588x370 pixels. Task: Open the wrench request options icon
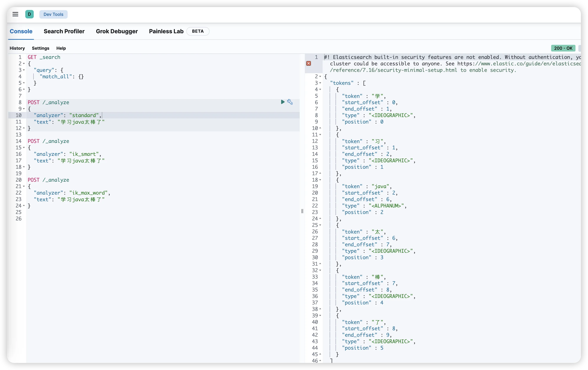click(290, 102)
